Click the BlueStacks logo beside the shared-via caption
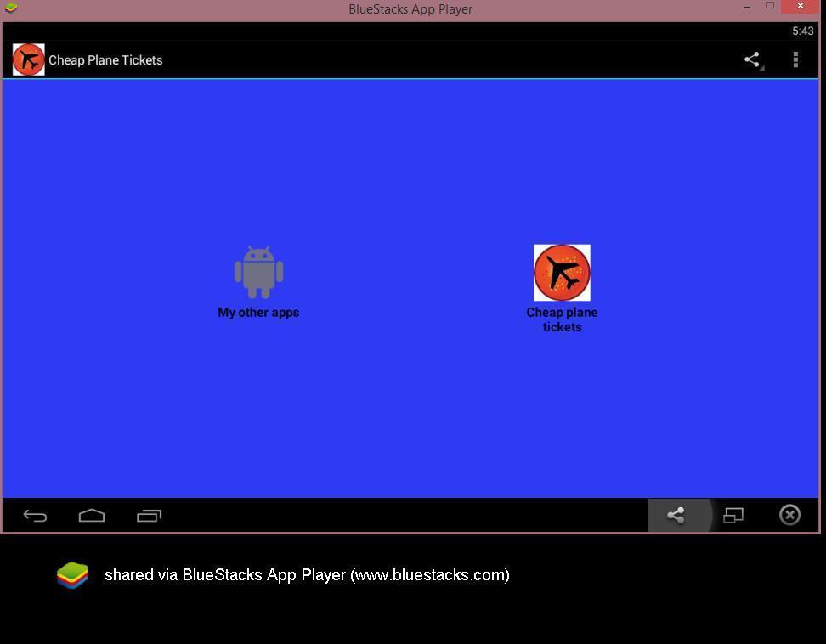 click(73, 575)
